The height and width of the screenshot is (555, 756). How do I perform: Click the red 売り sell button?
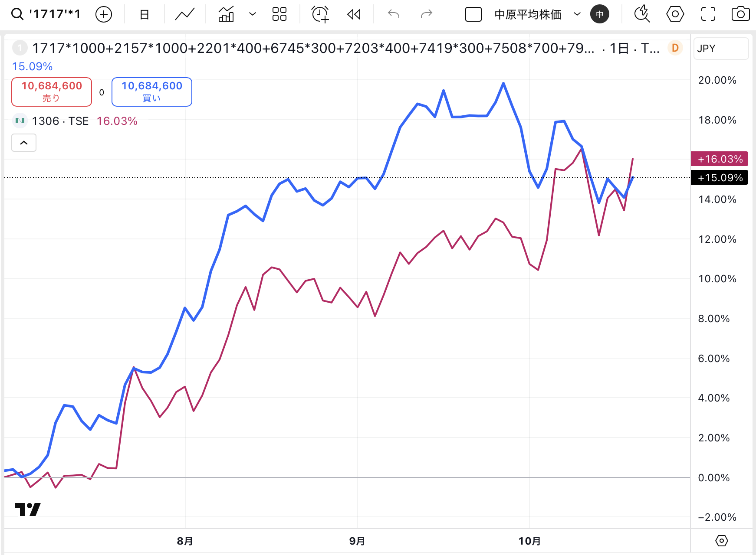point(52,91)
